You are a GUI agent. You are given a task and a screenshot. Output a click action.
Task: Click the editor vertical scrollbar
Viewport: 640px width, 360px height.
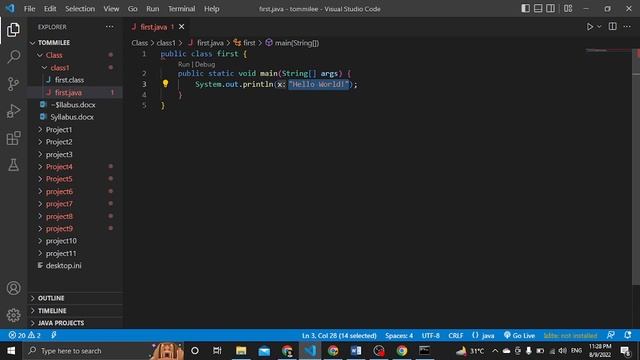(636, 167)
